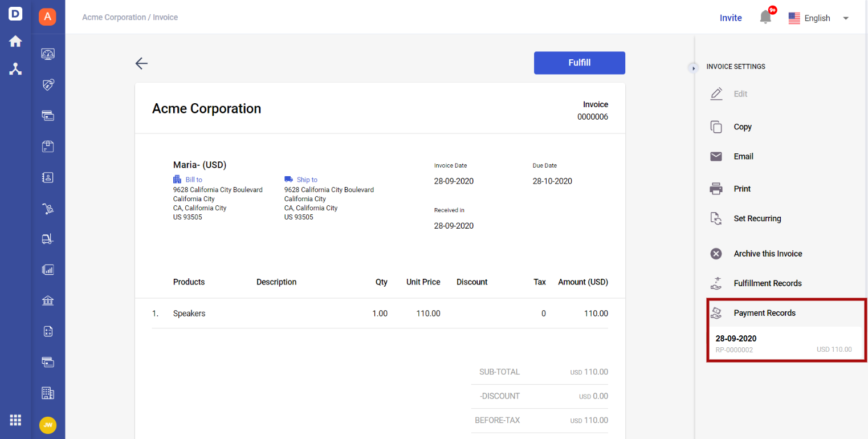Screen dimensions: 868x439
Task: Open the forklift sidebar icon
Action: tap(48, 239)
